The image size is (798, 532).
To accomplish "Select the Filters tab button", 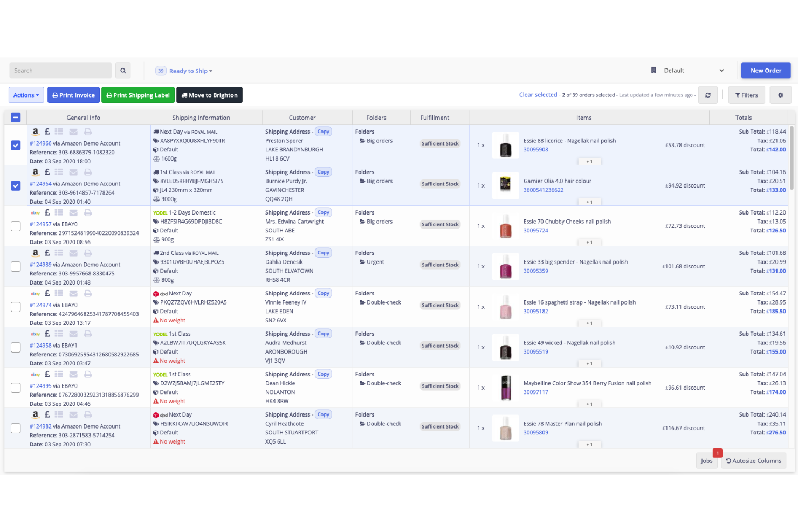I will pyautogui.click(x=746, y=95).
